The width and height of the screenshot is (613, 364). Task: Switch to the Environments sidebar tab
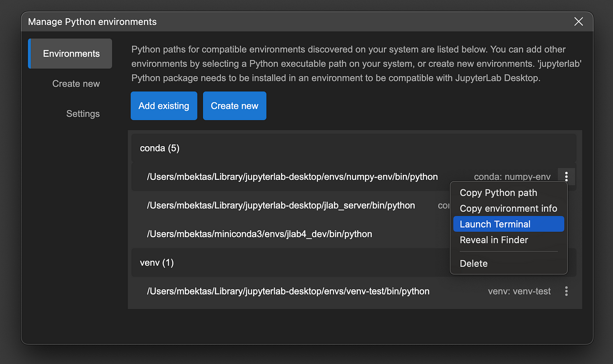(70, 54)
